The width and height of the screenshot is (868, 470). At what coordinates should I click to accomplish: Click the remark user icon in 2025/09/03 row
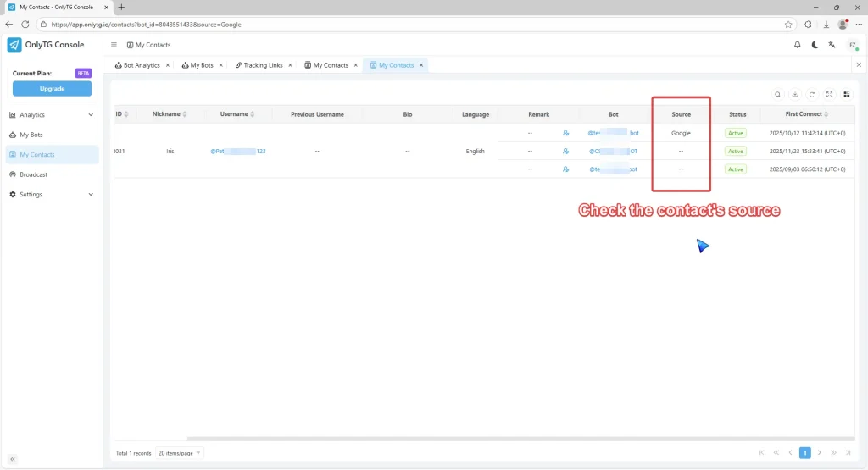click(565, 169)
